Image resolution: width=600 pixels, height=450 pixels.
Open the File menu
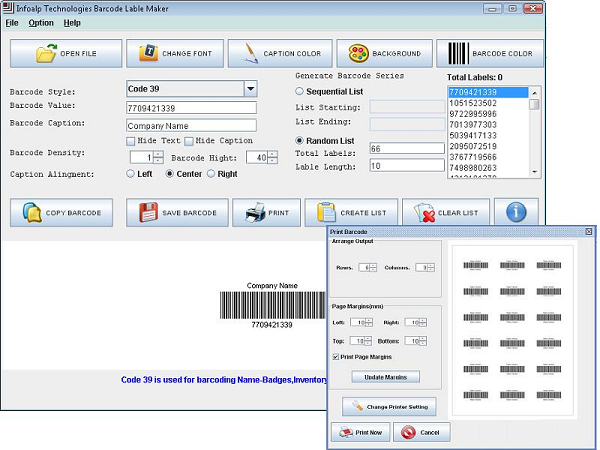[x=12, y=22]
